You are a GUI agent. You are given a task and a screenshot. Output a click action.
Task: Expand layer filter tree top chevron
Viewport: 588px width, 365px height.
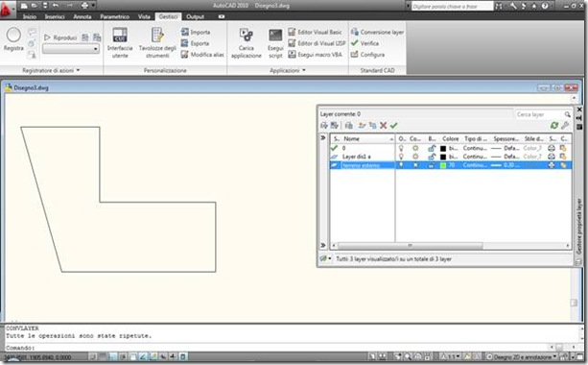(323, 137)
